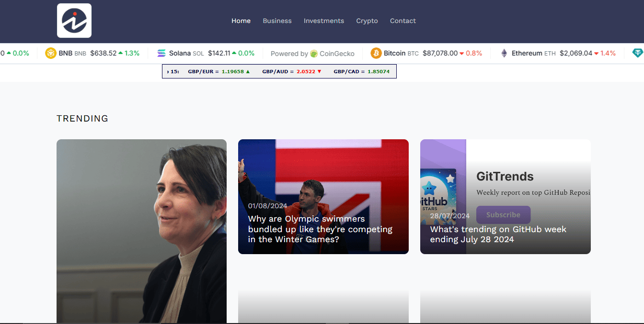Click the 01/08/2024 article date
The width and height of the screenshot is (644, 324).
(x=267, y=206)
